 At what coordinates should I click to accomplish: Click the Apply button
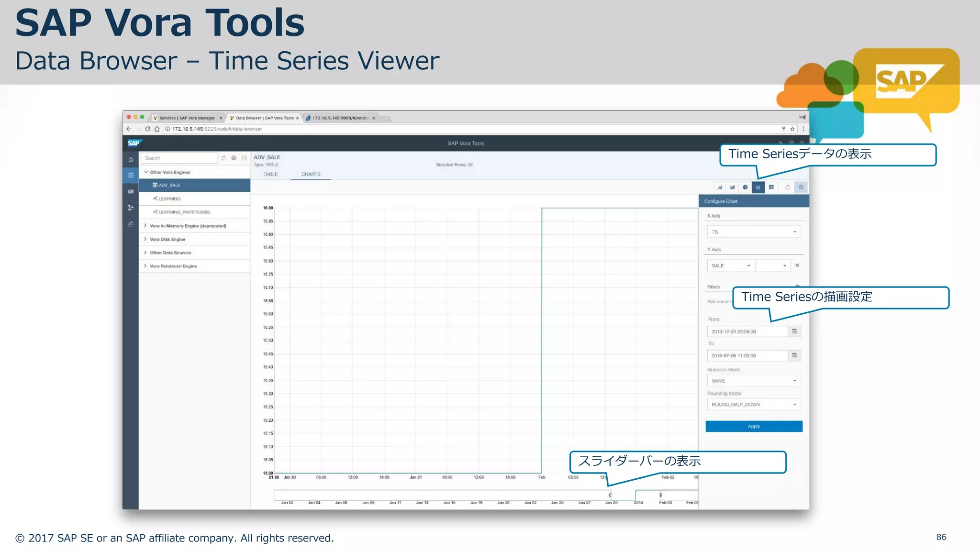coord(754,426)
